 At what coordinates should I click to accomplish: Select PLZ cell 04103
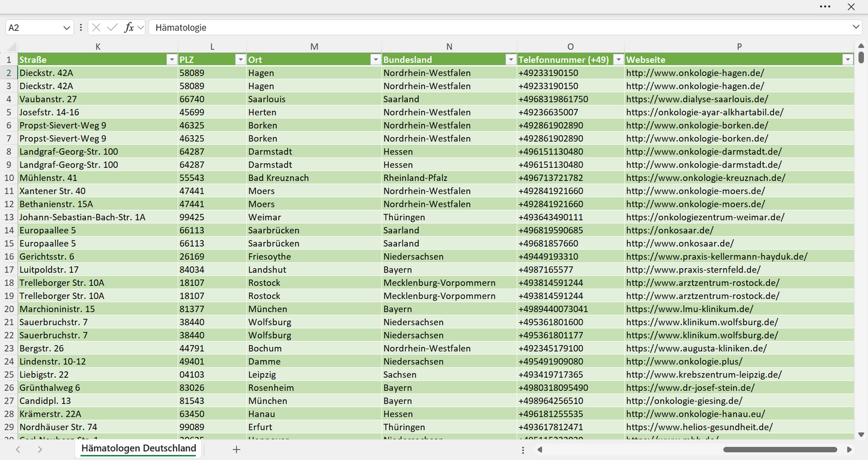pyautogui.click(x=212, y=375)
